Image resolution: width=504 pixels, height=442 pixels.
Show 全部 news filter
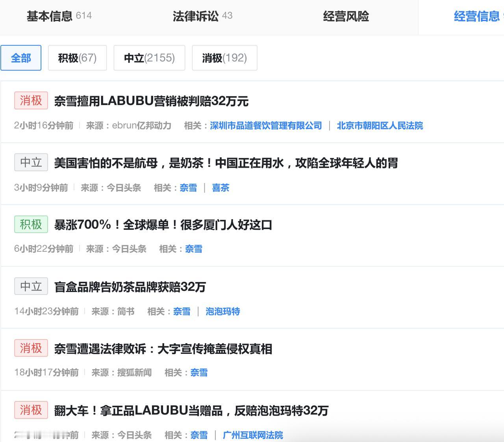click(21, 58)
